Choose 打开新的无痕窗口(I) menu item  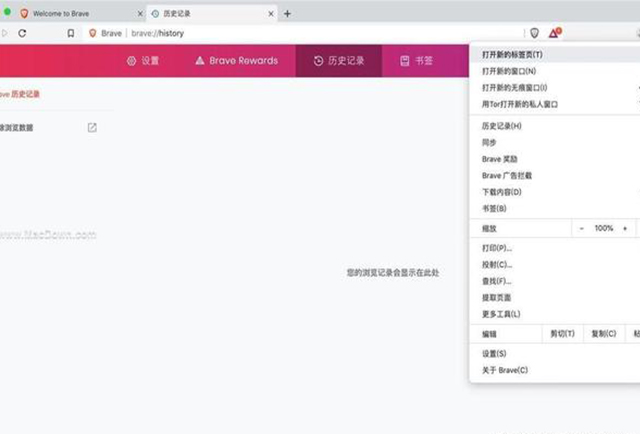[555, 87]
